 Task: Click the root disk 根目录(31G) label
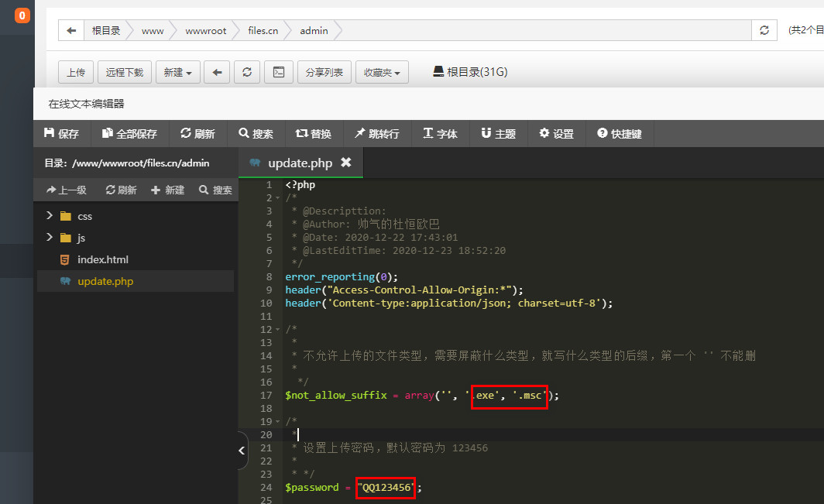point(470,71)
